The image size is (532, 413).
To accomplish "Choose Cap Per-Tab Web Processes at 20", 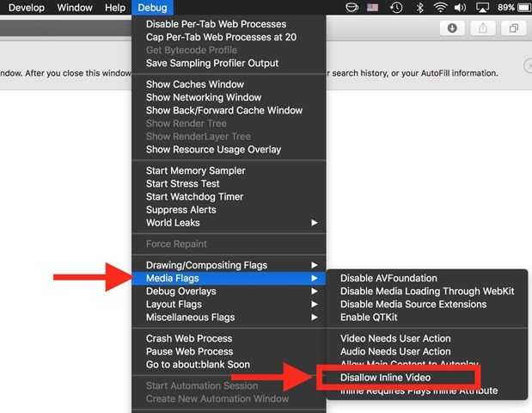I will [x=229, y=37].
